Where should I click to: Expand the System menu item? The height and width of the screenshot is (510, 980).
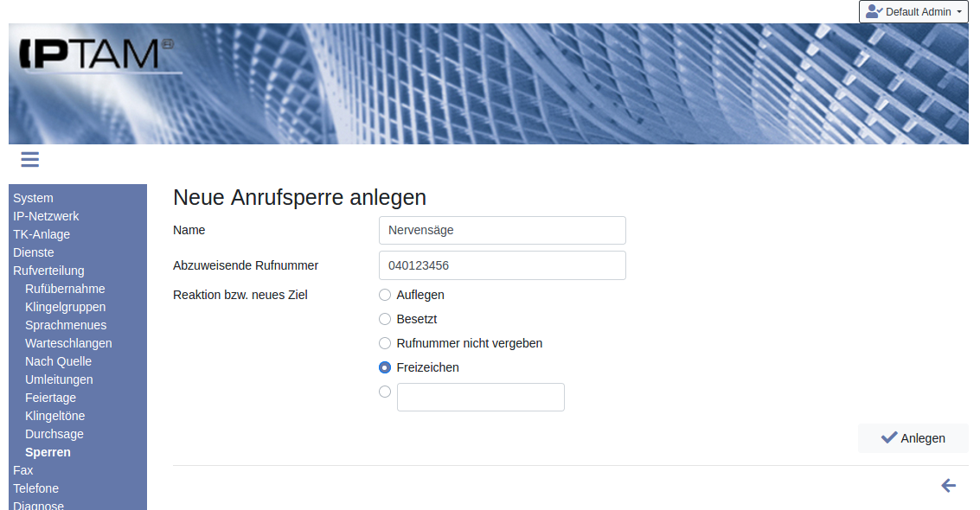coord(33,198)
